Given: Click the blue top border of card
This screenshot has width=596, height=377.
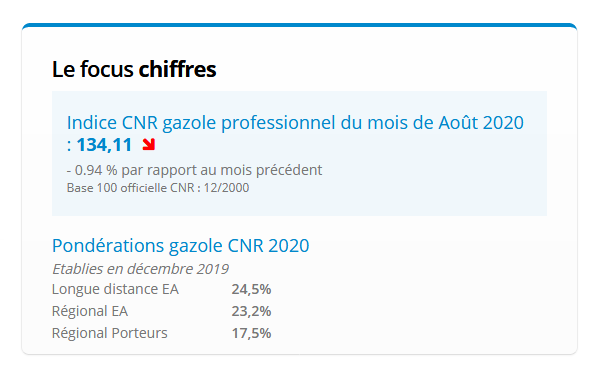Looking at the screenshot, I should pos(300,25).
